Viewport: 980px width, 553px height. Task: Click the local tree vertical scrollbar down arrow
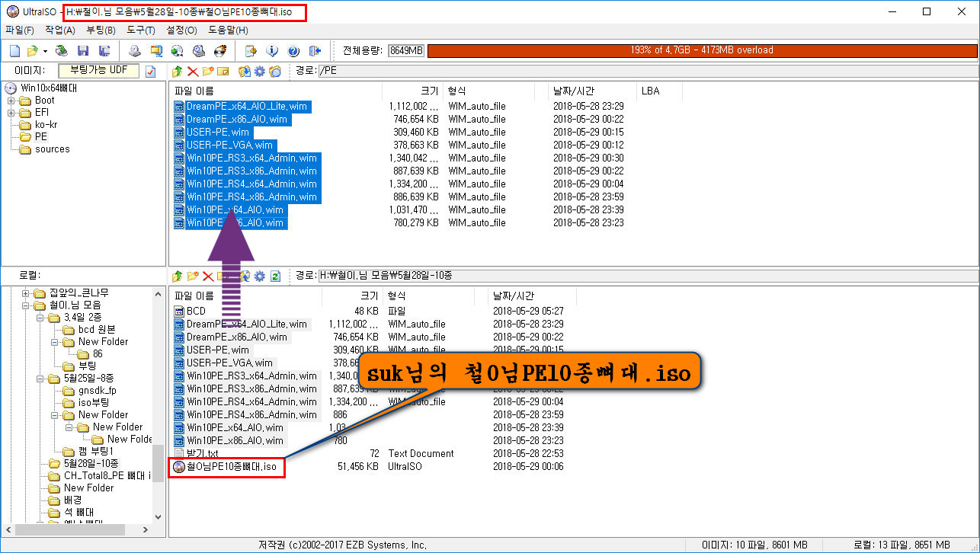click(158, 516)
